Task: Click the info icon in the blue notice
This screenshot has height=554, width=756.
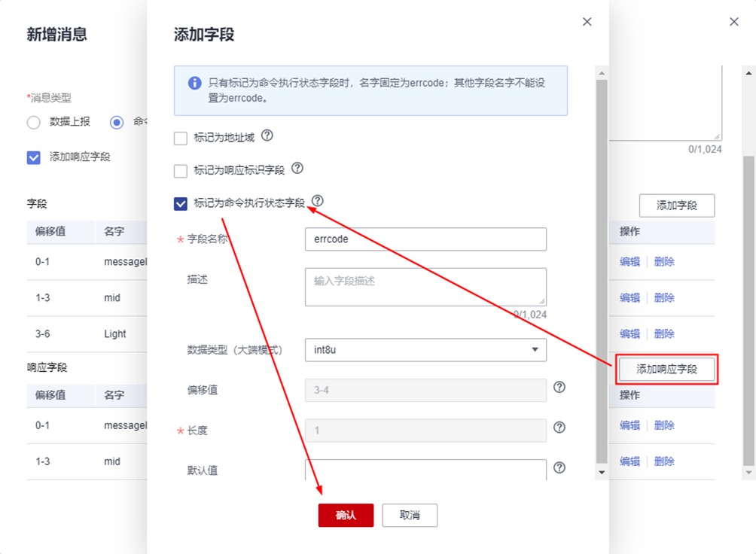Action: pyautogui.click(x=194, y=83)
